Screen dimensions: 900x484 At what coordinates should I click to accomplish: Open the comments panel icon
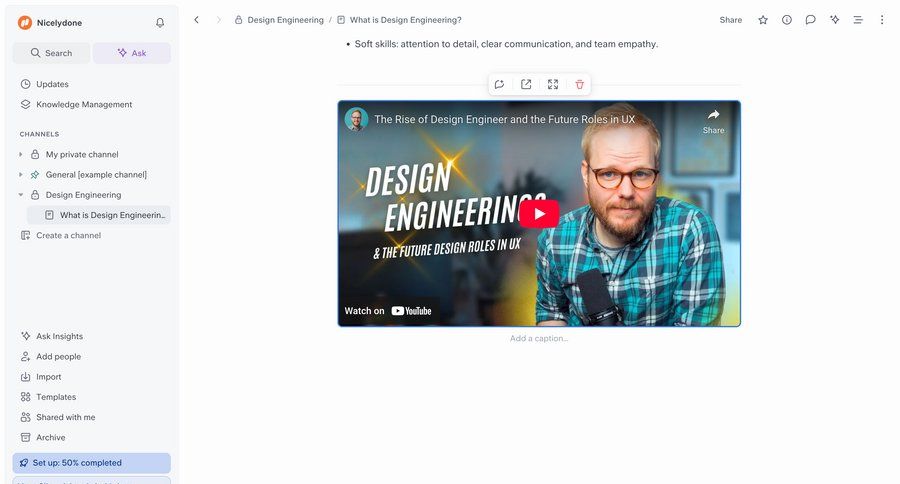point(810,20)
